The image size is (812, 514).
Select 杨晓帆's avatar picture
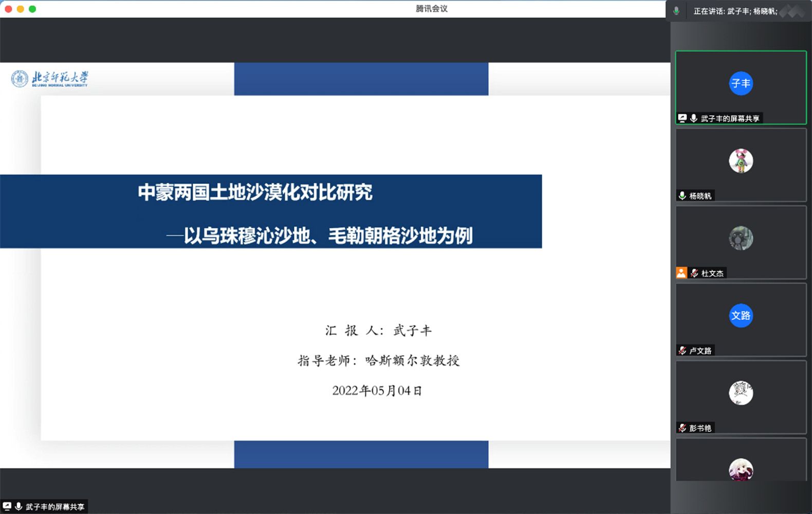tap(741, 161)
